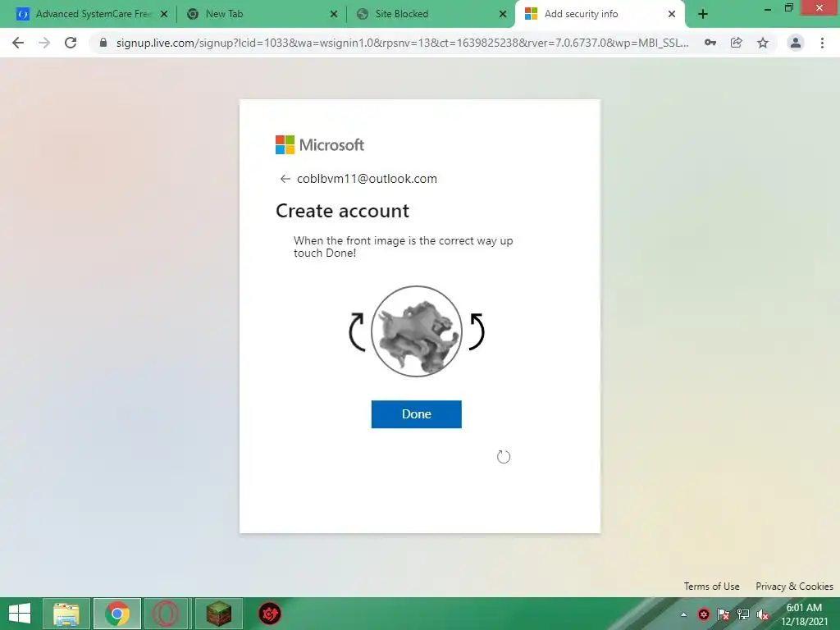Open the network tray icon

(x=743, y=614)
